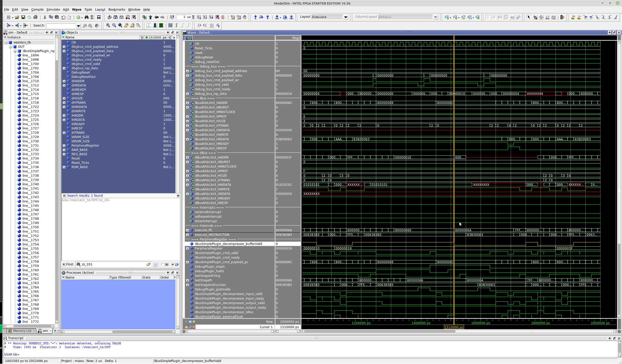Open the Layout dropdown showing Simulate
This screenshot has height=364, width=622.
click(346, 17)
